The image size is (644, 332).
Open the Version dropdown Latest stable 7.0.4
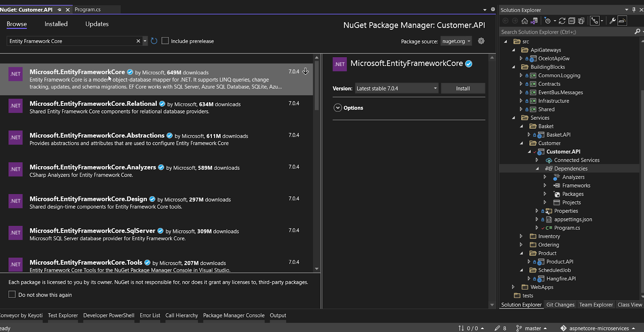click(x=397, y=89)
